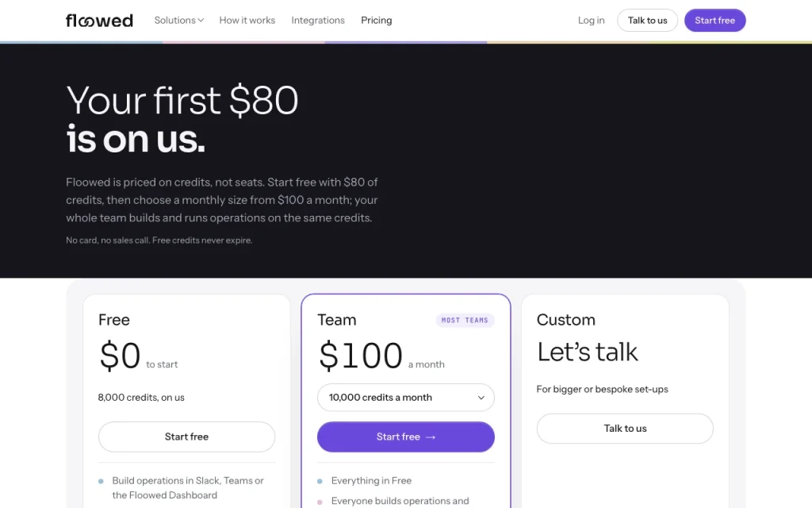Open the 10,000 credits a month dropdown
This screenshot has height=508, width=812.
coord(406,398)
